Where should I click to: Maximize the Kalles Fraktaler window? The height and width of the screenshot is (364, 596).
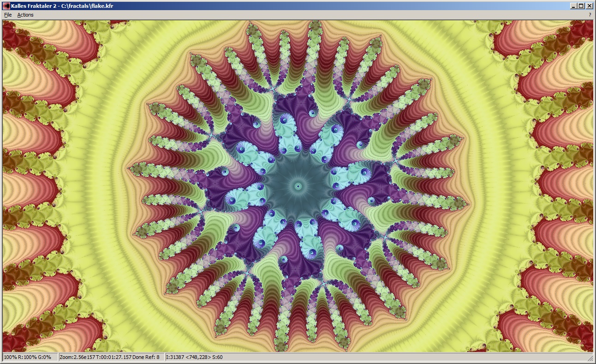581,6
